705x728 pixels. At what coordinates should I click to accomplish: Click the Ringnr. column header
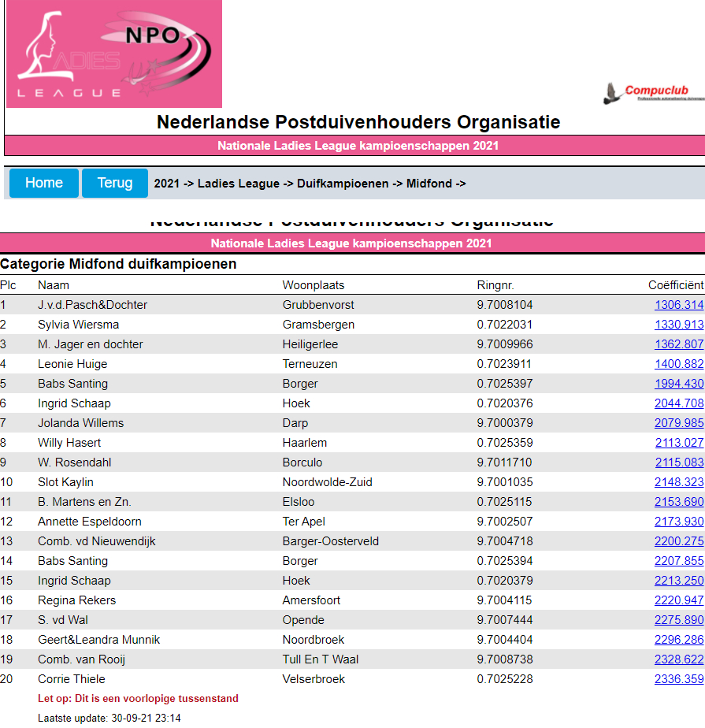[495, 285]
